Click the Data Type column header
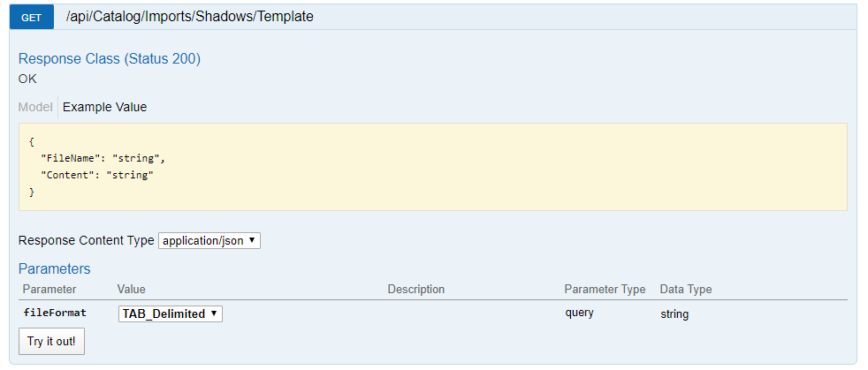 (x=686, y=290)
